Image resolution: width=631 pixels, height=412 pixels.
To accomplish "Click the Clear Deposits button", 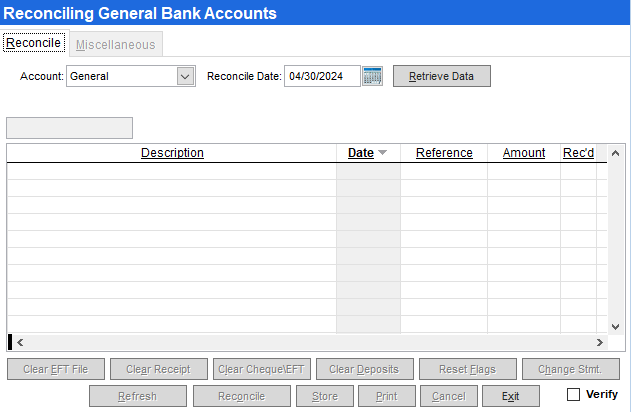I will [x=365, y=369].
